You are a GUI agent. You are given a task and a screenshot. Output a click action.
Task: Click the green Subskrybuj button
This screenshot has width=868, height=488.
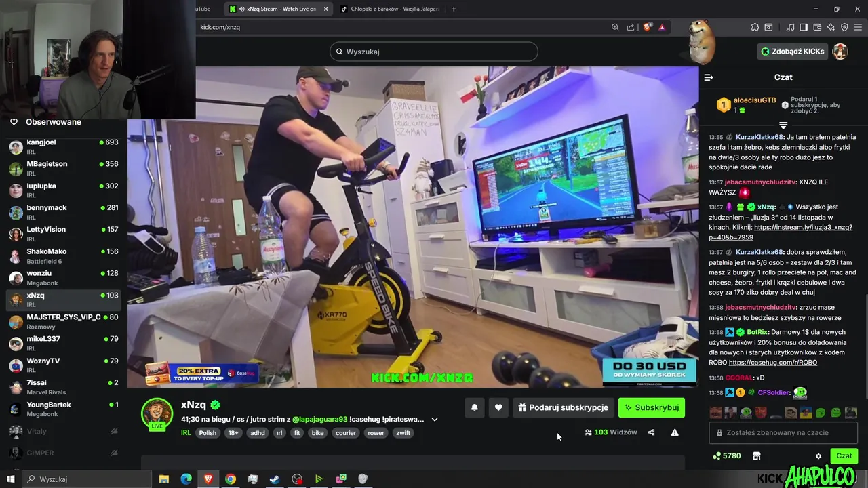[x=652, y=407]
